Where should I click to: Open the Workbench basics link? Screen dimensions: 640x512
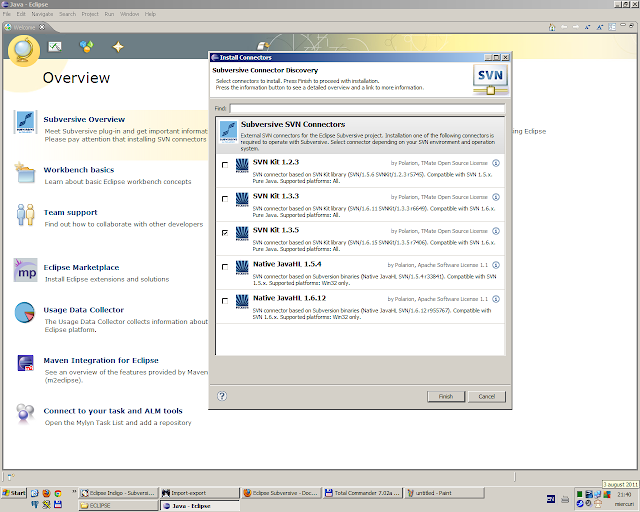click(x=79, y=169)
